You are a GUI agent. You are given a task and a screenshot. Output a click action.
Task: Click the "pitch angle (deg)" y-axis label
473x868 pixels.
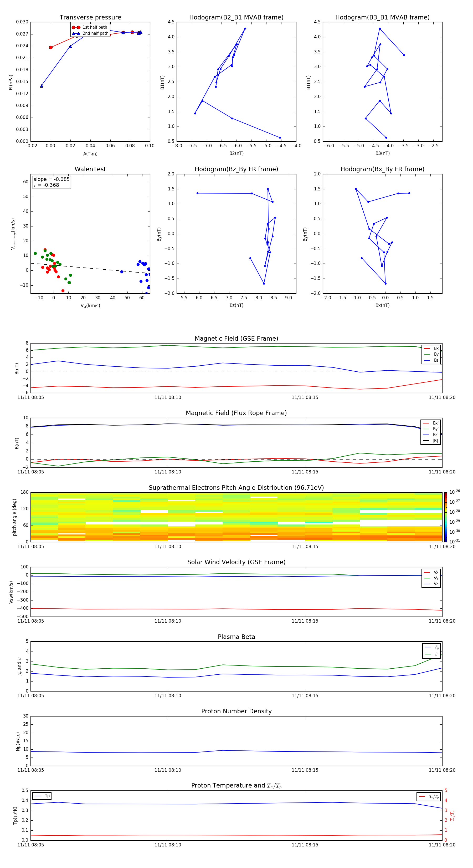click(x=14, y=517)
